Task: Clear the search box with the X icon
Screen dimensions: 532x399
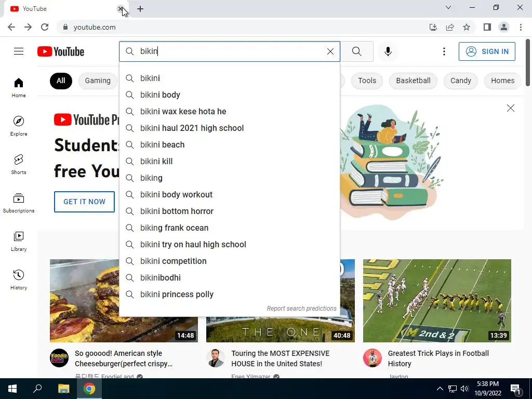Action: tap(330, 51)
